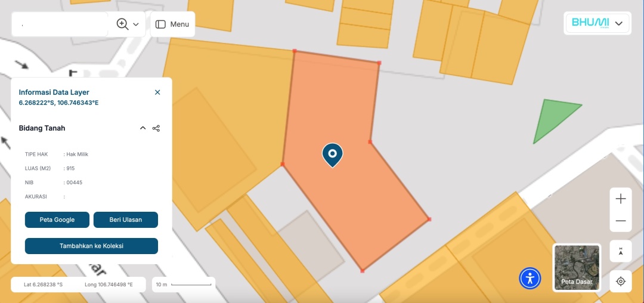Click the magnifier search icon
The height and width of the screenshot is (303, 644).
pyautogui.click(x=122, y=24)
